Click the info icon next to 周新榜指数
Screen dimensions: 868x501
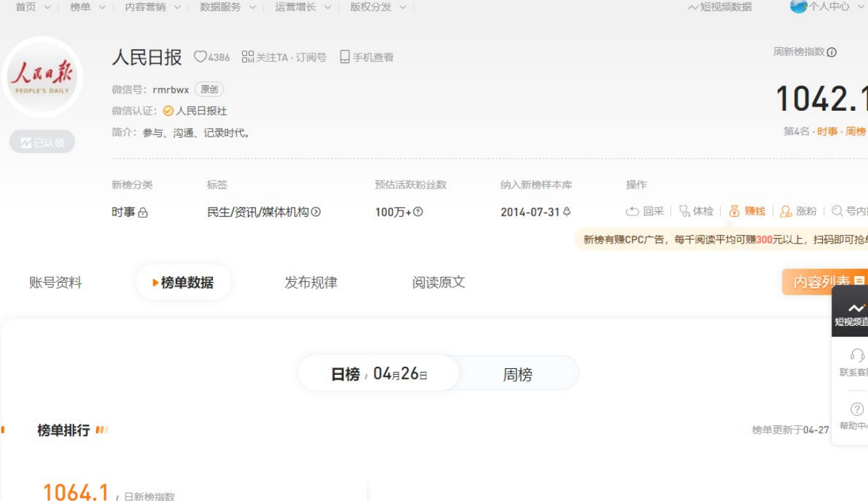pyautogui.click(x=832, y=52)
